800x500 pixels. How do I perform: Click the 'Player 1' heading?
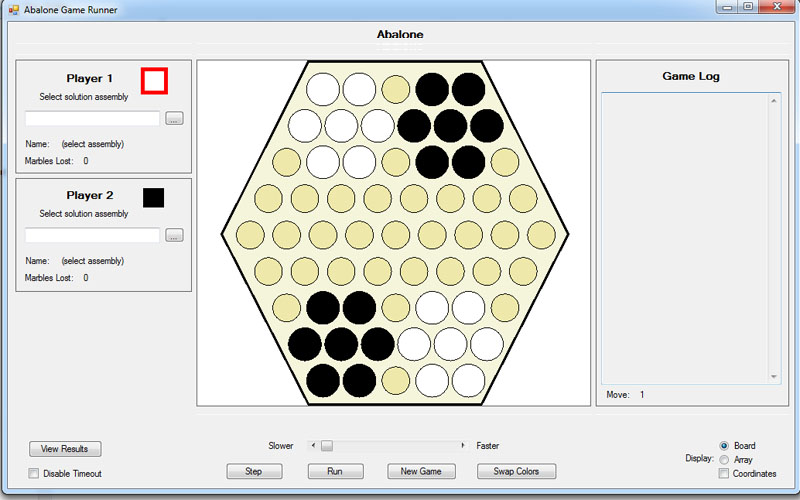tap(89, 78)
